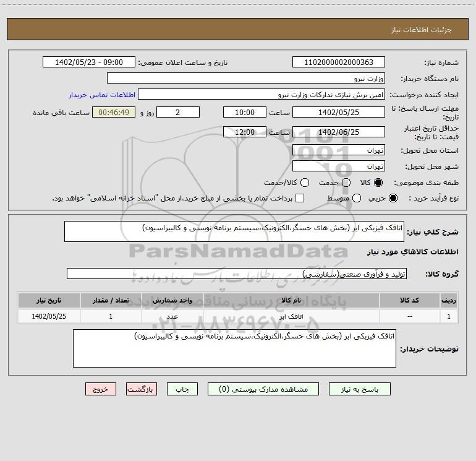Click the request creator field امین برش نیازی
The width and height of the screenshot is (476, 461).
pos(261,94)
